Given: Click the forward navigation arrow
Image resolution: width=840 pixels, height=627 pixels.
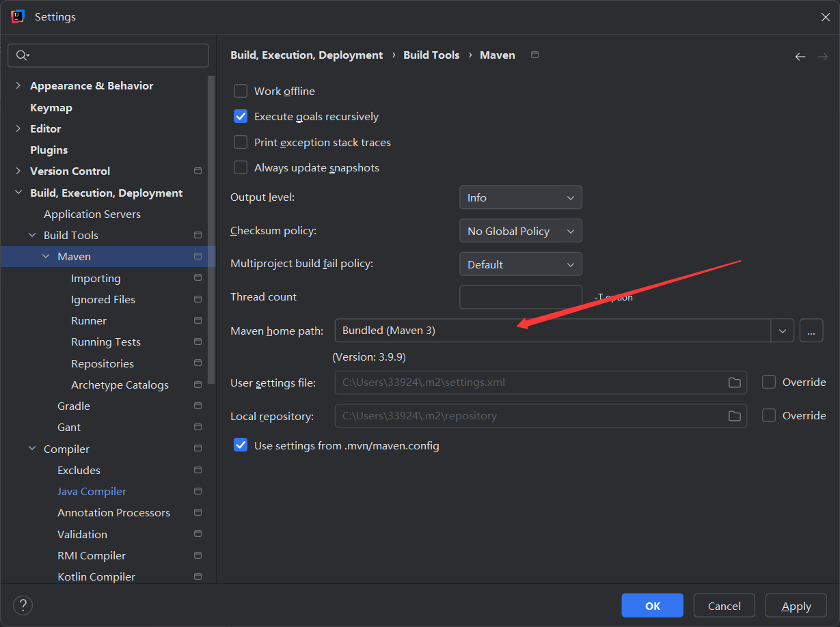Looking at the screenshot, I should point(823,57).
